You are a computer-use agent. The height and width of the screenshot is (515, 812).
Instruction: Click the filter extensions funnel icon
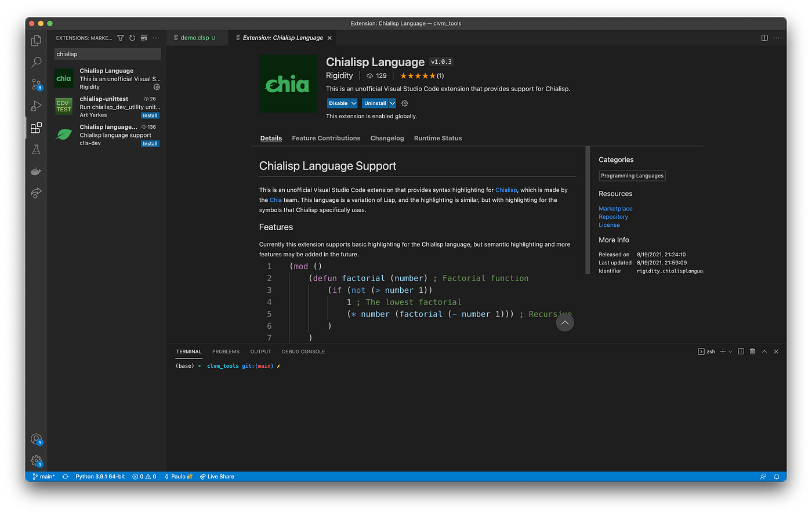coord(121,38)
